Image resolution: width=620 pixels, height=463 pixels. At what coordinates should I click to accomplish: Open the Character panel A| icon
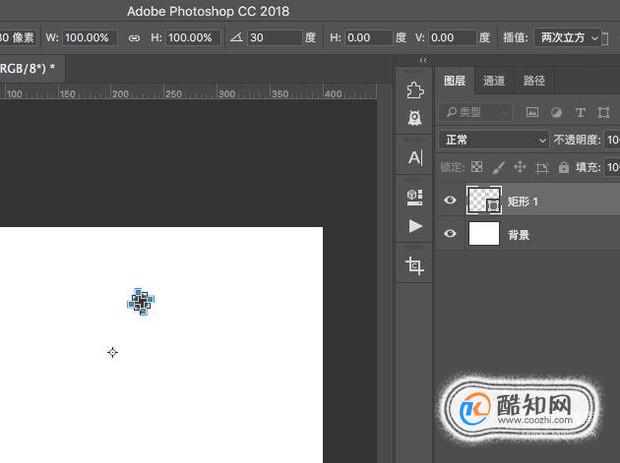[x=415, y=158]
